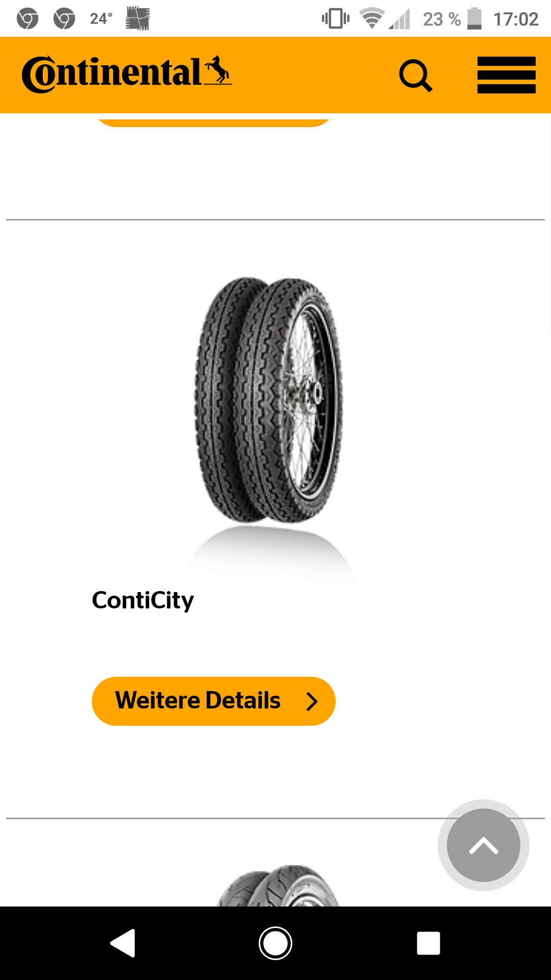Tap the Wi-Fi status icon
Viewport: 551px width, 980px height.
(x=372, y=19)
